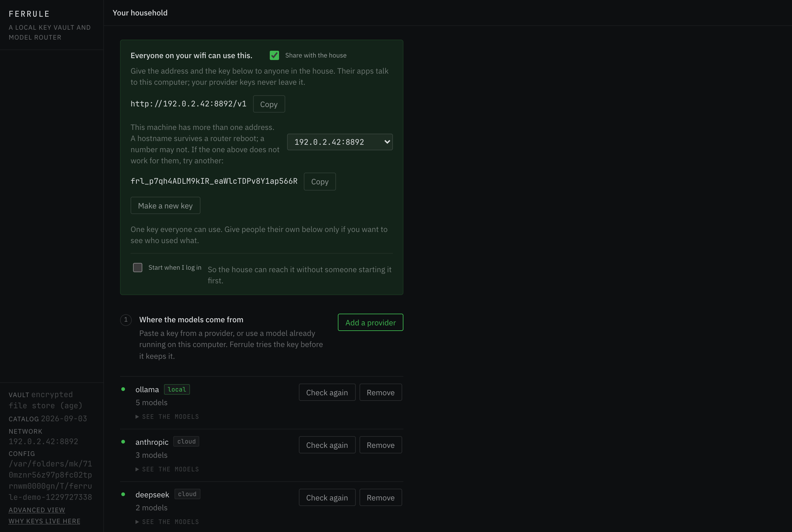Remove the ollama provider
Image resolution: width=792 pixels, height=532 pixels.
381,392
